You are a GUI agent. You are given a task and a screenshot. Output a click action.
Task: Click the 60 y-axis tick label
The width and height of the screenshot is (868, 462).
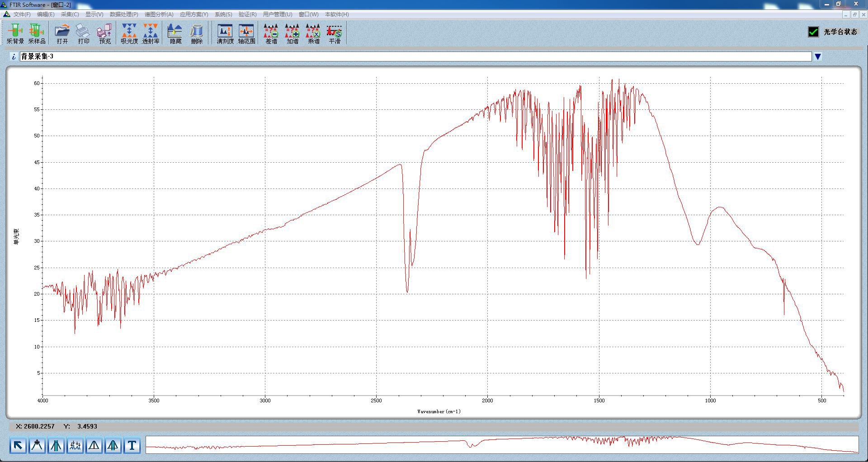(37, 83)
